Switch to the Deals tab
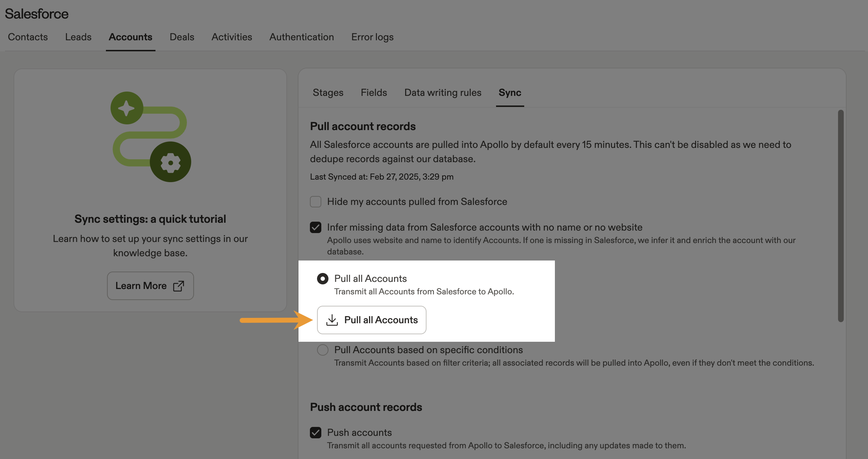 pyautogui.click(x=182, y=37)
